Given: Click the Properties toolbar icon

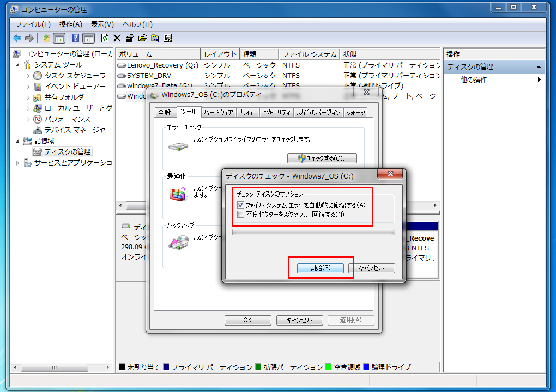Looking at the screenshot, I should (129, 38).
